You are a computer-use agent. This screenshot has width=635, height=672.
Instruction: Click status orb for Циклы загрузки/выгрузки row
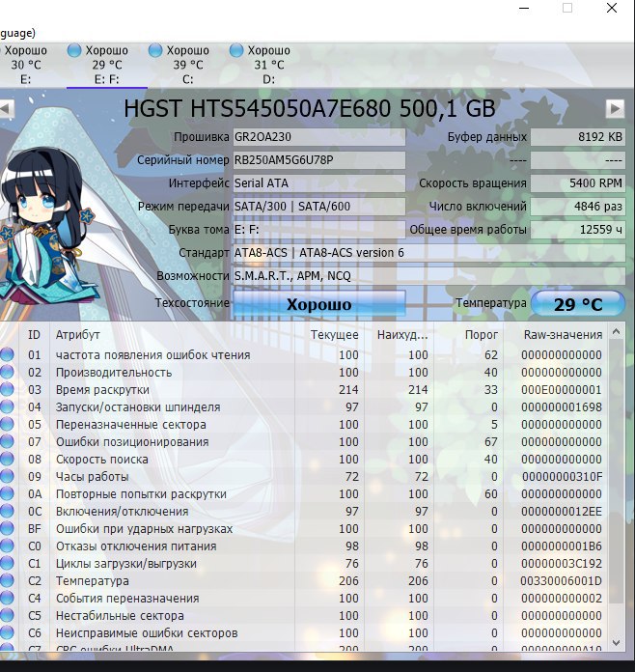point(7,563)
